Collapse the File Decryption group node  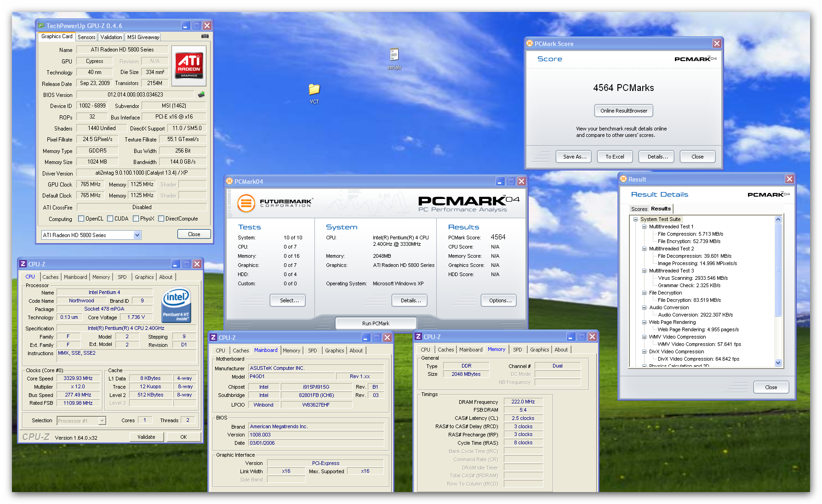(x=645, y=293)
